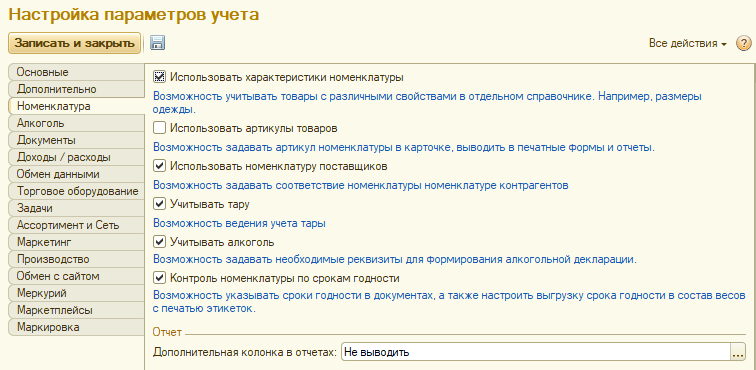Click the номенклатуре контрагентов description text
The height and width of the screenshot is (370, 756).
coord(361,185)
